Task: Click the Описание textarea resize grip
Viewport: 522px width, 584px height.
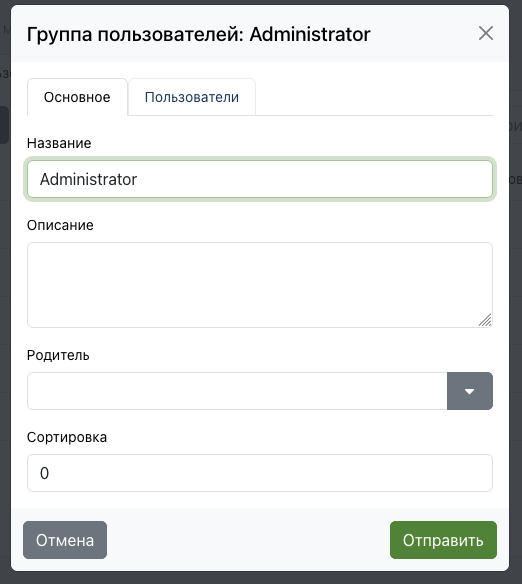Action: click(x=485, y=320)
